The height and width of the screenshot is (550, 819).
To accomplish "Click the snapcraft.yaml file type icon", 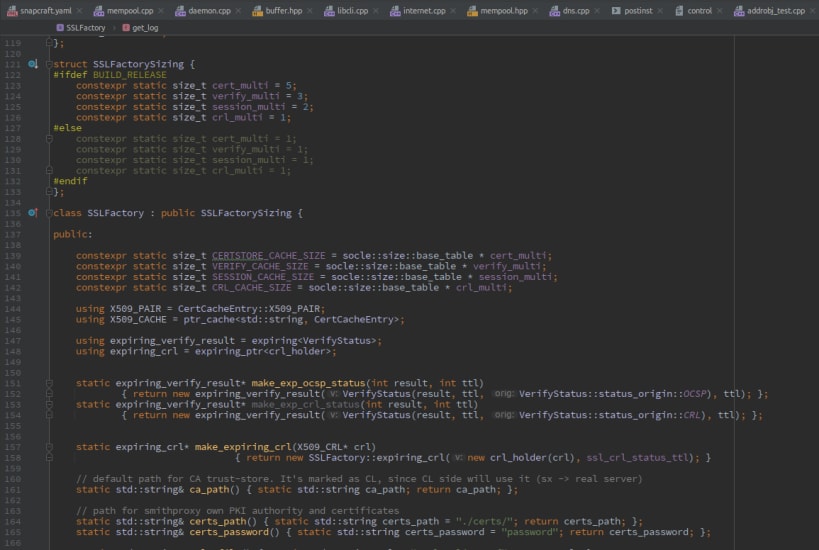I will (x=12, y=10).
